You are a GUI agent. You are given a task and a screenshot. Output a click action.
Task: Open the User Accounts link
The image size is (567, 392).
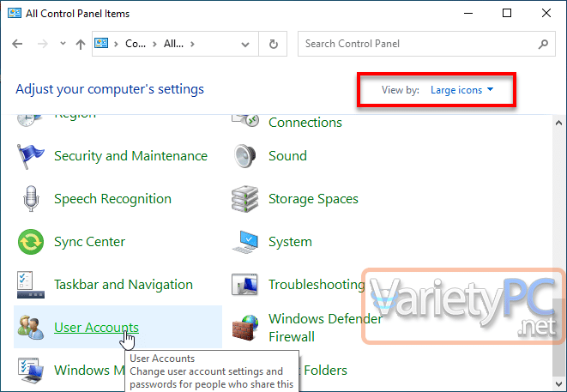97,328
